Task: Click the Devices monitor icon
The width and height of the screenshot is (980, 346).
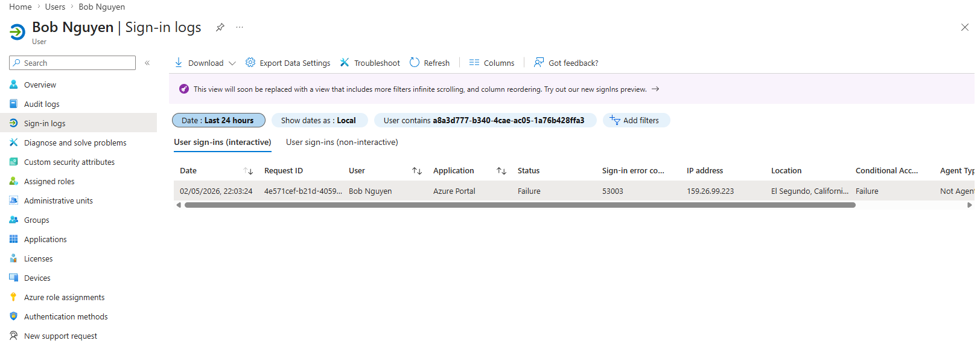Action: click(13, 278)
